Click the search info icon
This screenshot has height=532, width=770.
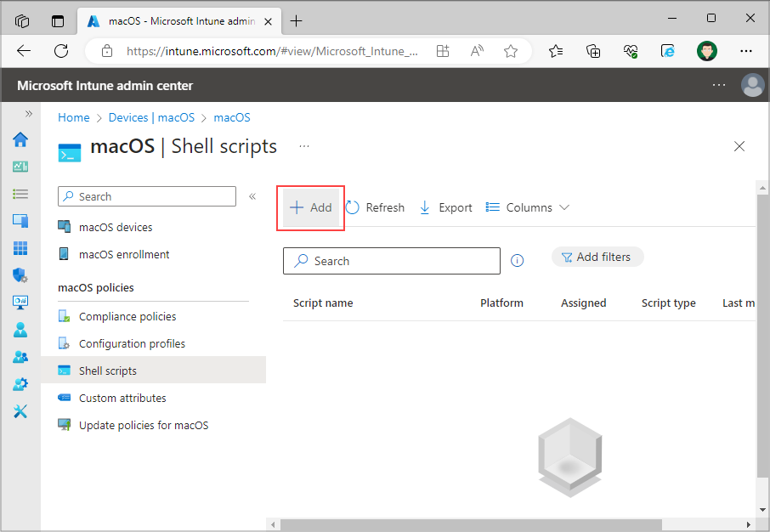click(517, 260)
